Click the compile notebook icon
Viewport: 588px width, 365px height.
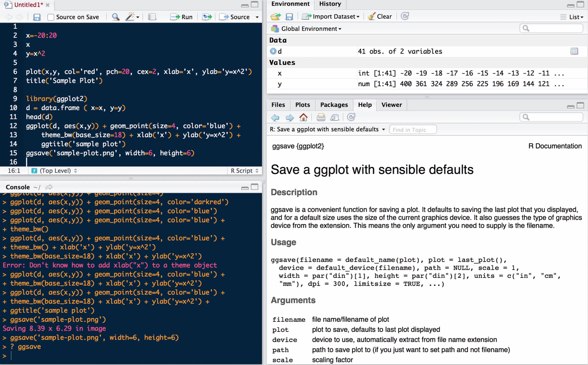(152, 17)
